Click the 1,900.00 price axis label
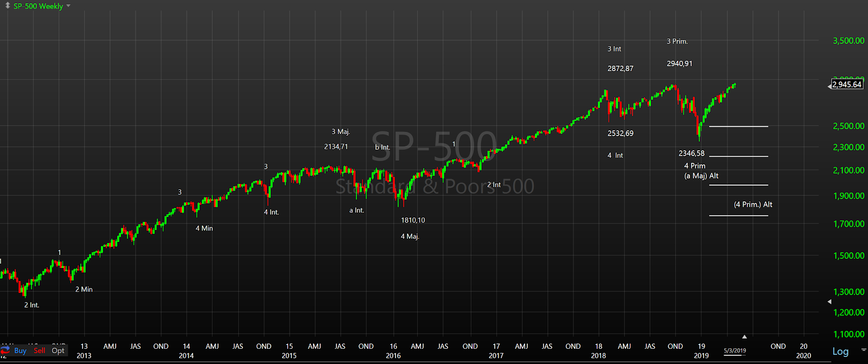Viewport: 868px width, 364px height. 848,196
